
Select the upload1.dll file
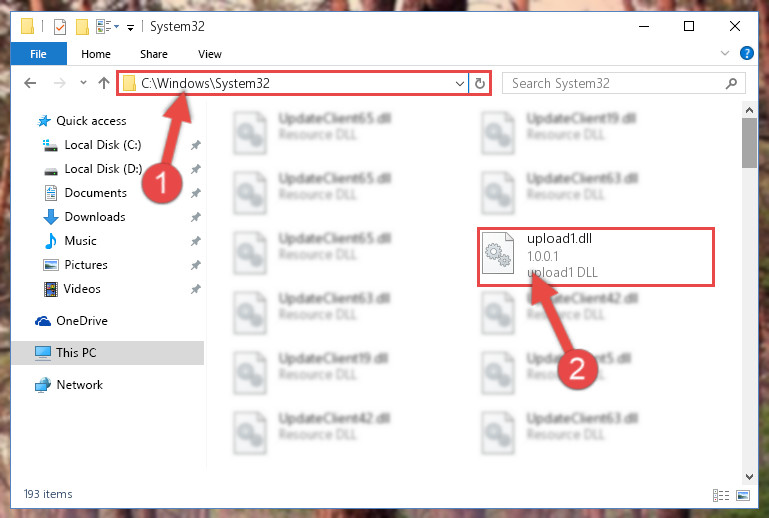pos(595,256)
